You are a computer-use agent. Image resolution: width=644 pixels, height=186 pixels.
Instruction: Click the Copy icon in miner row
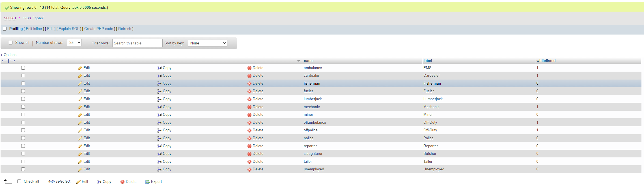click(160, 115)
